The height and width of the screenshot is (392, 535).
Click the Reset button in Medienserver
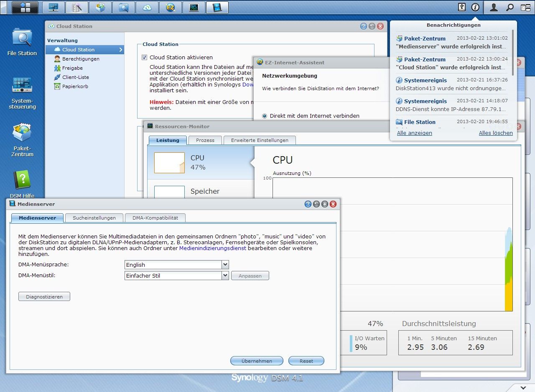click(x=306, y=361)
